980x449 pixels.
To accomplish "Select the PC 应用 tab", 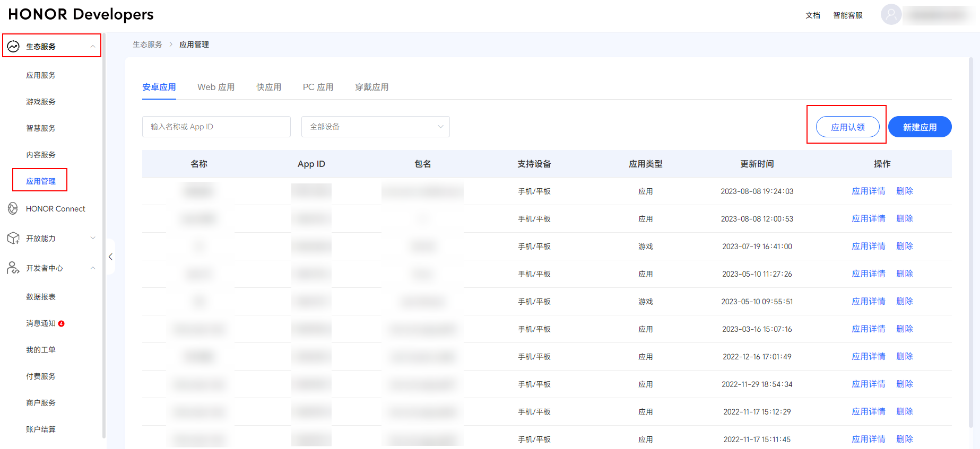I will click(x=318, y=87).
